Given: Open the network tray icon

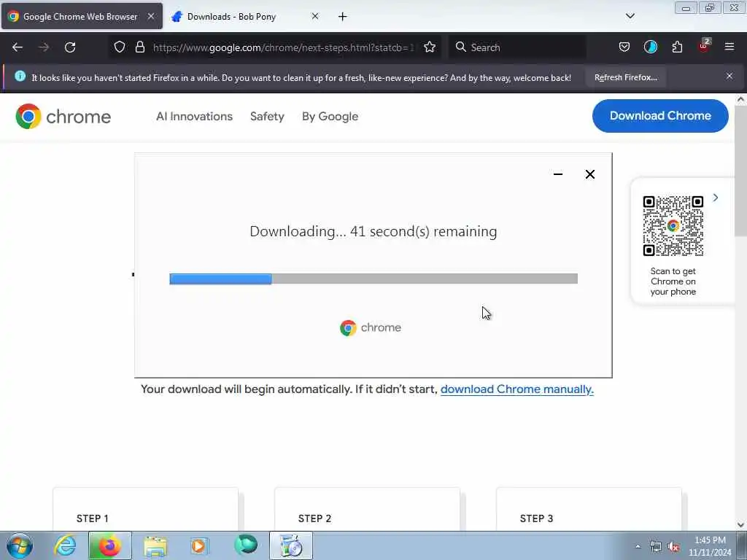Looking at the screenshot, I should [656, 547].
